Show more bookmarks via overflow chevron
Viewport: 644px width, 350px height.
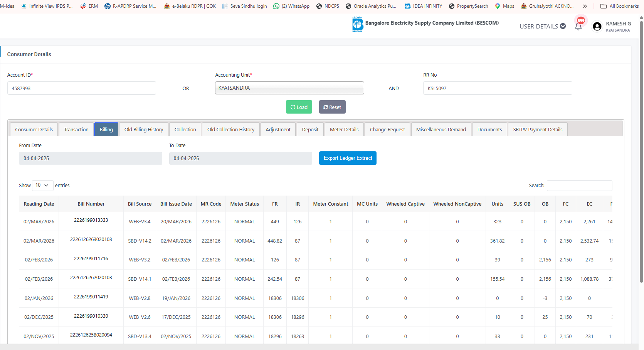(x=585, y=6)
